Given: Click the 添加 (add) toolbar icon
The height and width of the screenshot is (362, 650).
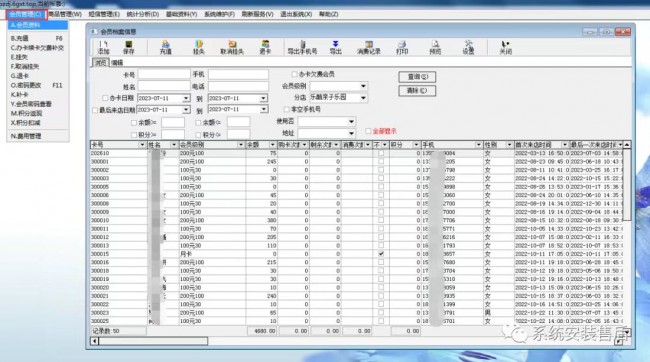Looking at the screenshot, I should click(x=103, y=47).
